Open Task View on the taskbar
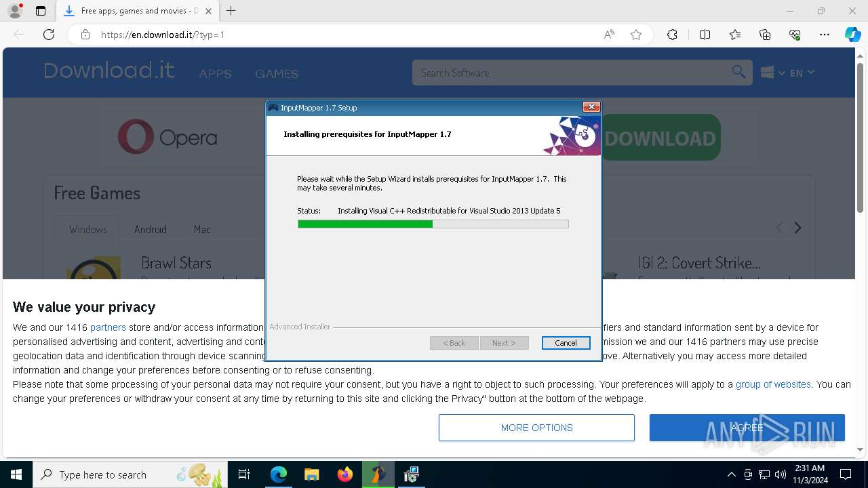The width and height of the screenshot is (868, 488). (x=244, y=474)
